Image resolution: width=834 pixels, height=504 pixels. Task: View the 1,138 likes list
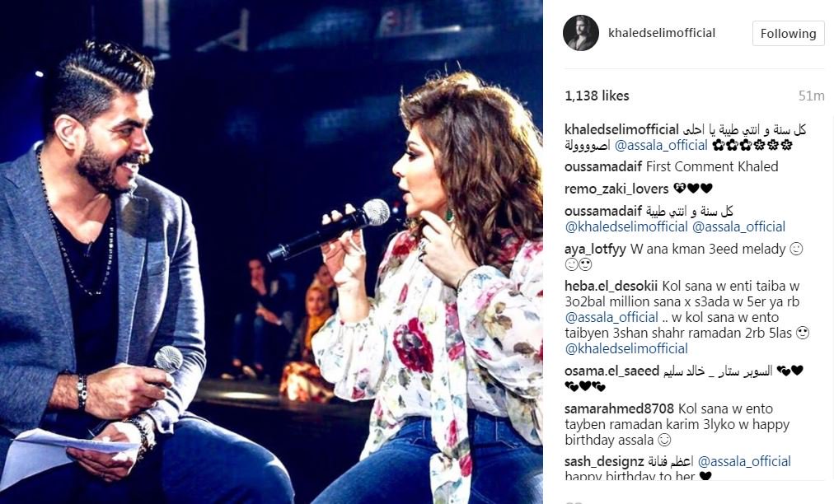tap(597, 96)
